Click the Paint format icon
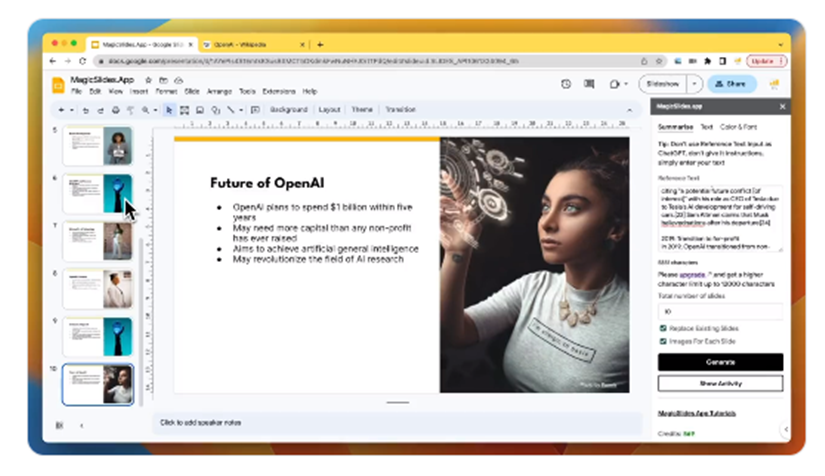The width and height of the screenshot is (825, 476). [x=129, y=109]
